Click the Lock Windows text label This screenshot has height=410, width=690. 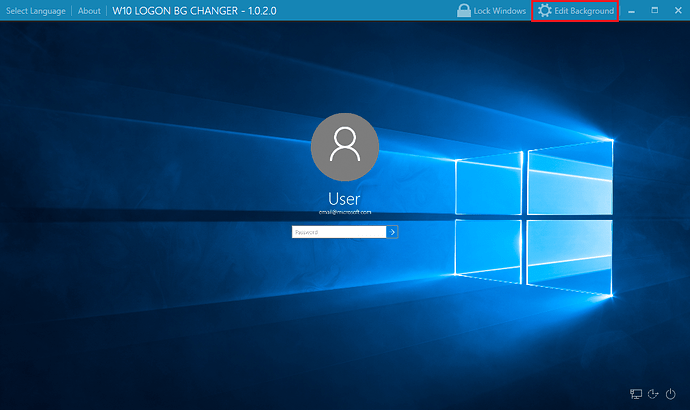tap(500, 11)
